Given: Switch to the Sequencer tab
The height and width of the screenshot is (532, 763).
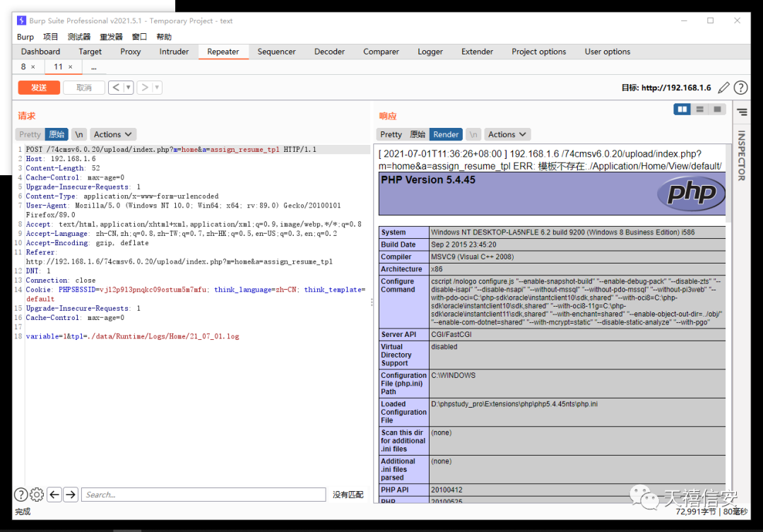Looking at the screenshot, I should 276,52.
